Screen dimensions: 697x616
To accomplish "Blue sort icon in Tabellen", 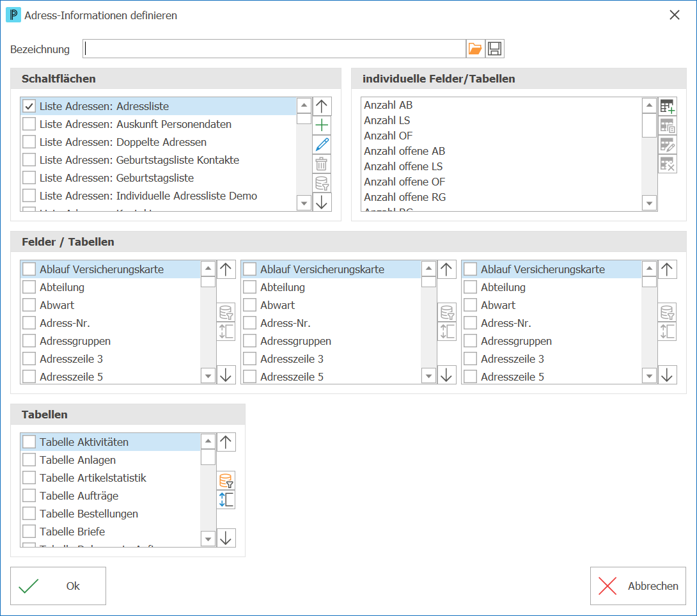I will [226, 500].
